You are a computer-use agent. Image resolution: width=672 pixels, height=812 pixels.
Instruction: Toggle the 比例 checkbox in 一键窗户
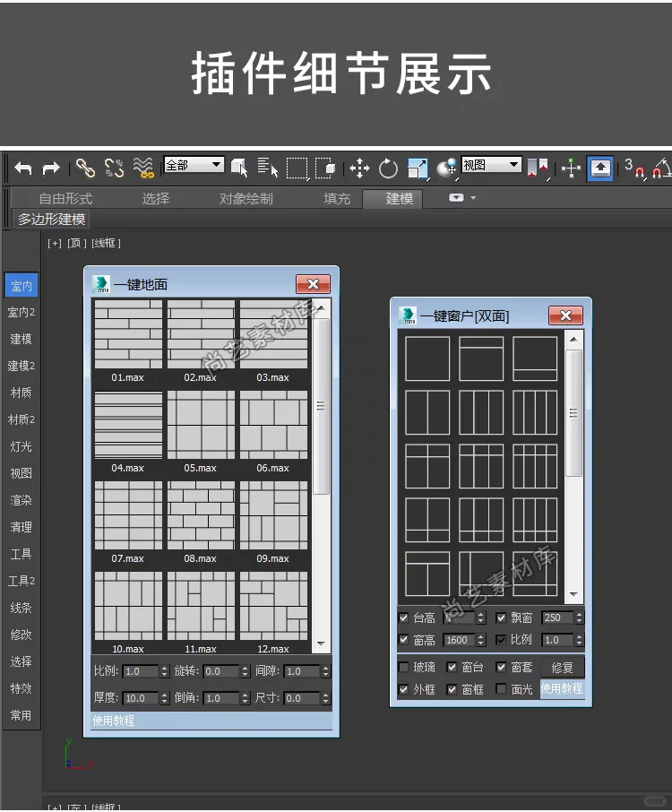[x=501, y=640]
